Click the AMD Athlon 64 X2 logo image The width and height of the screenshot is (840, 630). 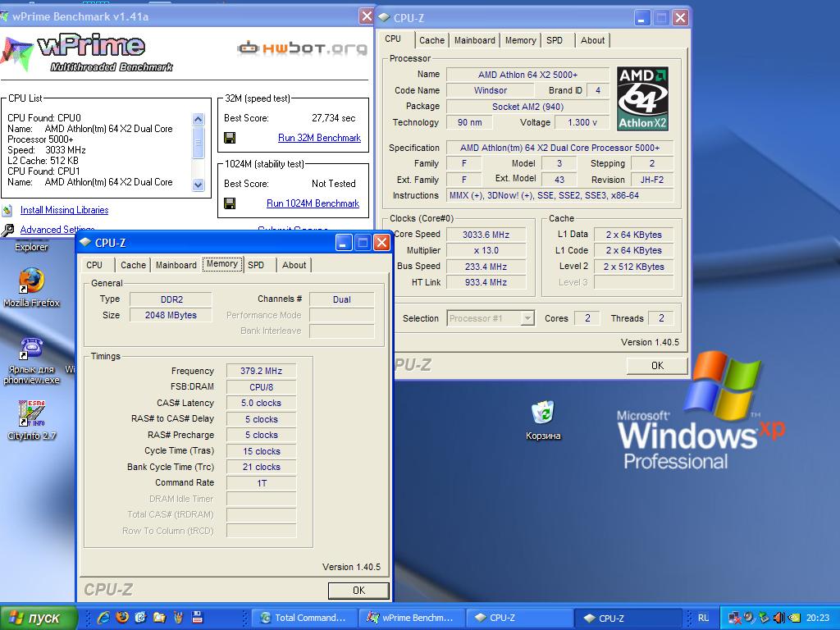coord(642,98)
